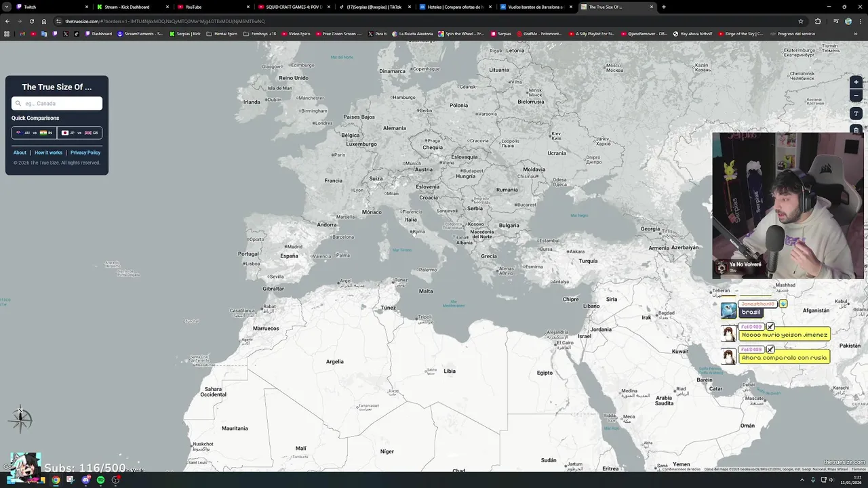Open Spin the Wheel bookmark

point(461,34)
